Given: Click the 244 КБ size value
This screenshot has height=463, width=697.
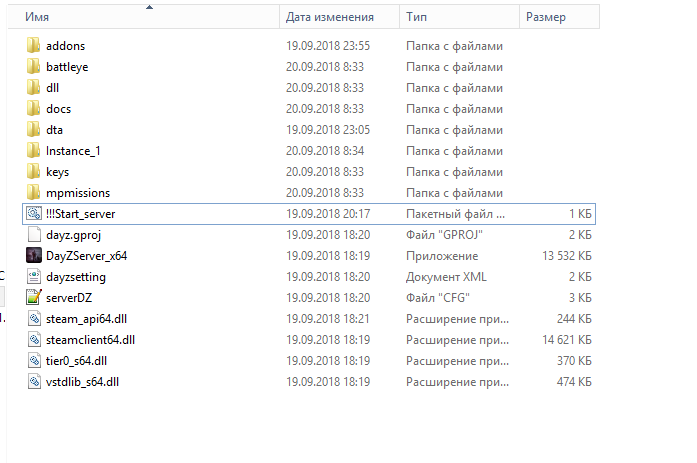Looking at the screenshot, I should pyautogui.click(x=574, y=319).
